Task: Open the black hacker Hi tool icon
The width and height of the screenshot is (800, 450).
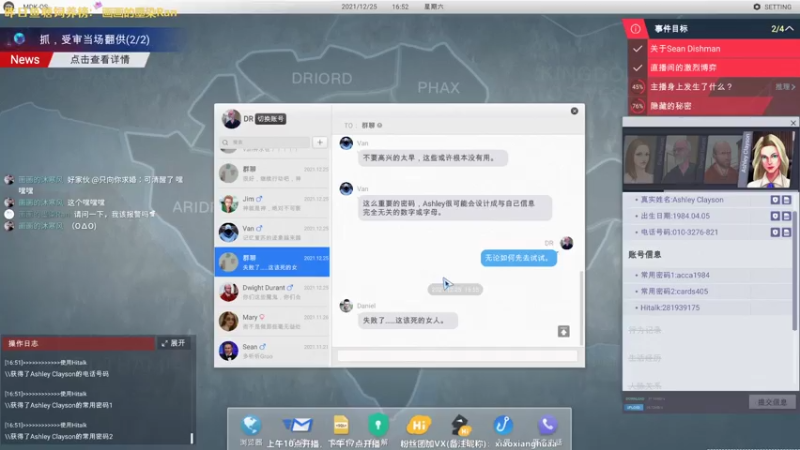Action: (x=461, y=424)
